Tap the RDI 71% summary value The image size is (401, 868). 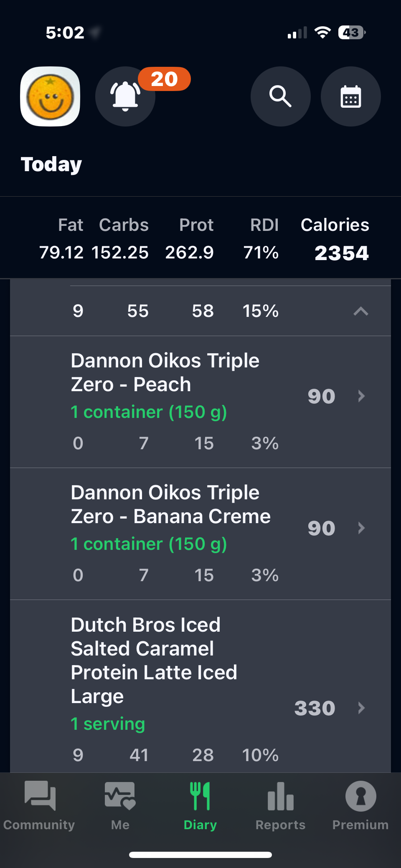pos(261,253)
